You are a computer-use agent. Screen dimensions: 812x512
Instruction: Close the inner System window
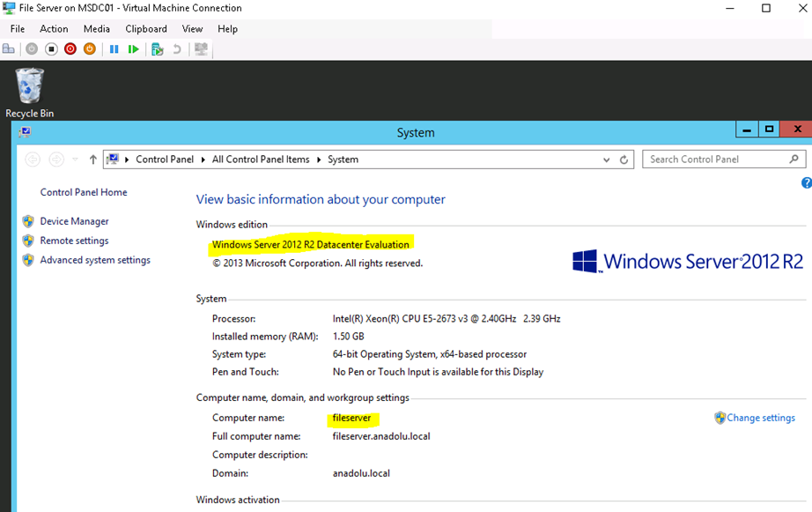[x=798, y=129]
